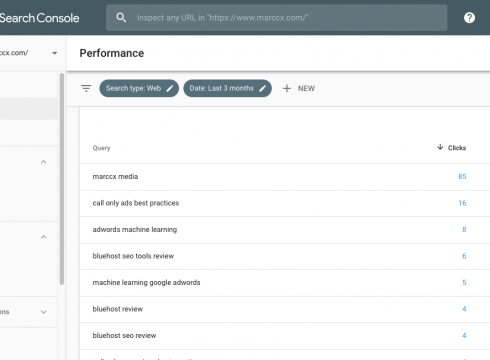Click the sidebar vertical scrollbar
Screen dimensions: 490x360
pyautogui.click(x=62, y=179)
